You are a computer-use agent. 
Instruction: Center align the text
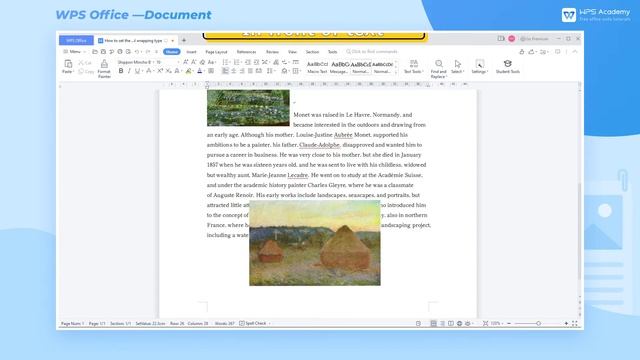(233, 71)
